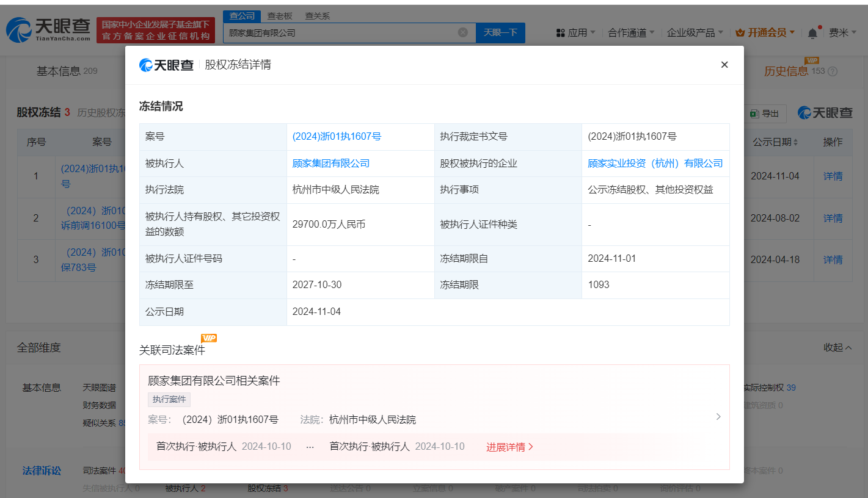Open 详情 for the 2024-11-04 row
Viewport: 868px width, 498px height.
pyautogui.click(x=833, y=176)
